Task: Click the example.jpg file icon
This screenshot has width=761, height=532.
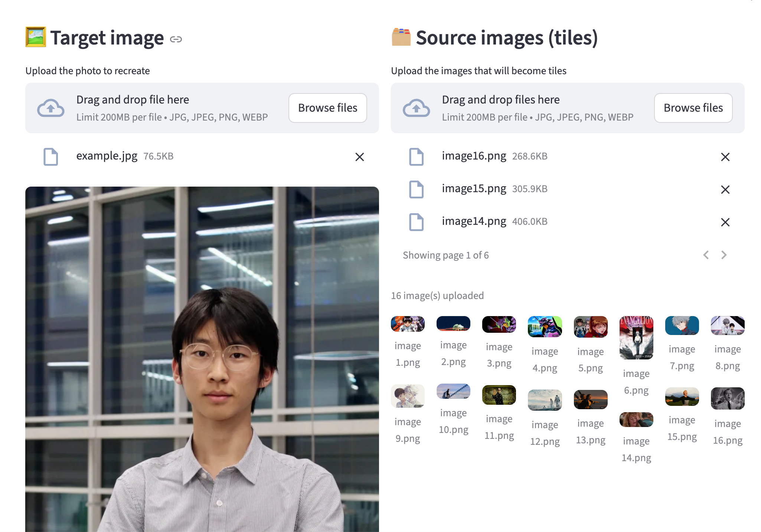Action: point(51,157)
